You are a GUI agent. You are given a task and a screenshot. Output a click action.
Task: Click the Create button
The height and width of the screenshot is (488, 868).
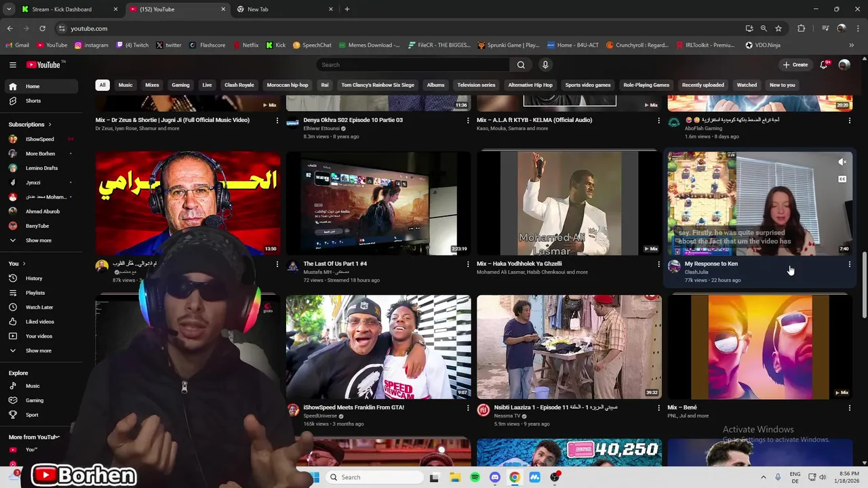795,64
